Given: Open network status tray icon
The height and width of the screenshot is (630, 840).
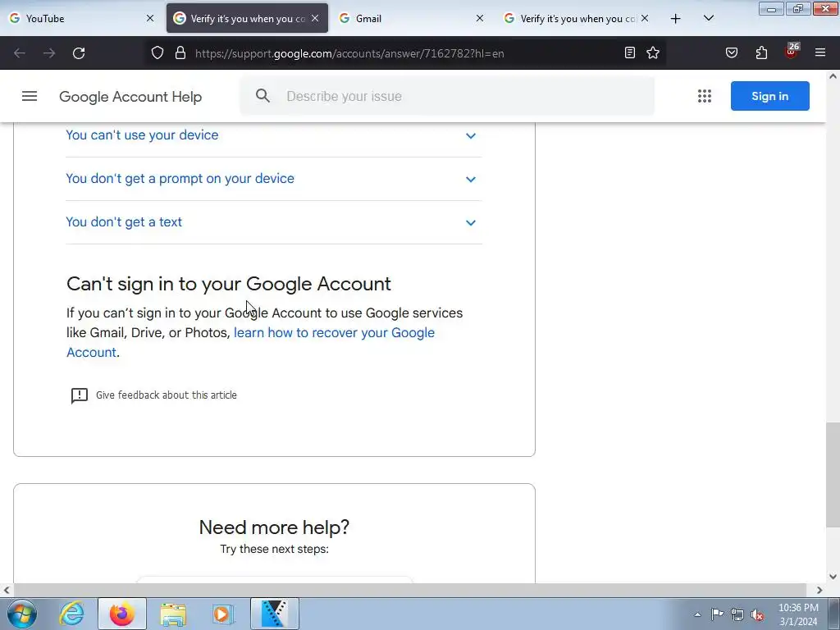Looking at the screenshot, I should coord(737,614).
